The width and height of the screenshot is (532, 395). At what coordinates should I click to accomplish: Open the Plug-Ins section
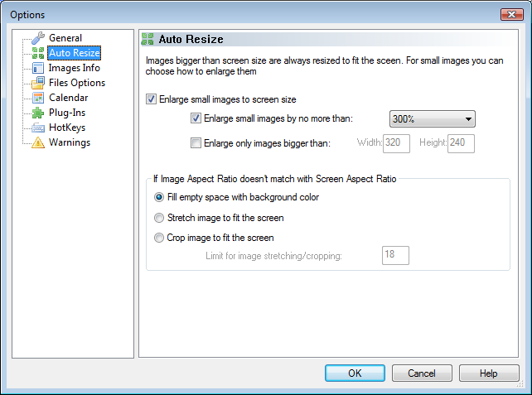pyautogui.click(x=67, y=113)
